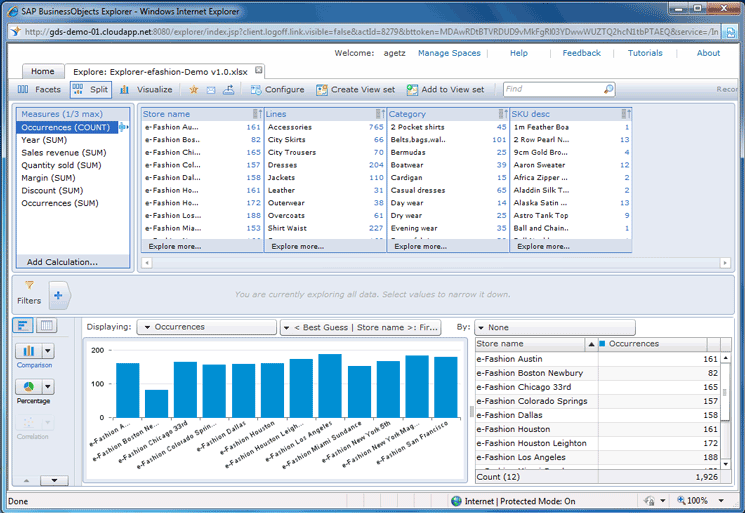Sort the table by Store name arrow
The height and width of the screenshot is (513, 745).
click(x=591, y=344)
